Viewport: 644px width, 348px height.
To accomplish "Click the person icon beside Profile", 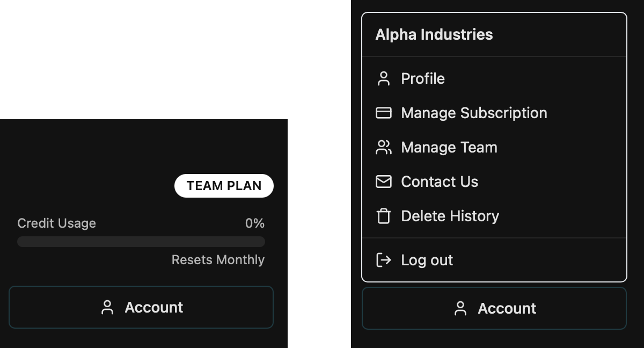I will (x=384, y=78).
